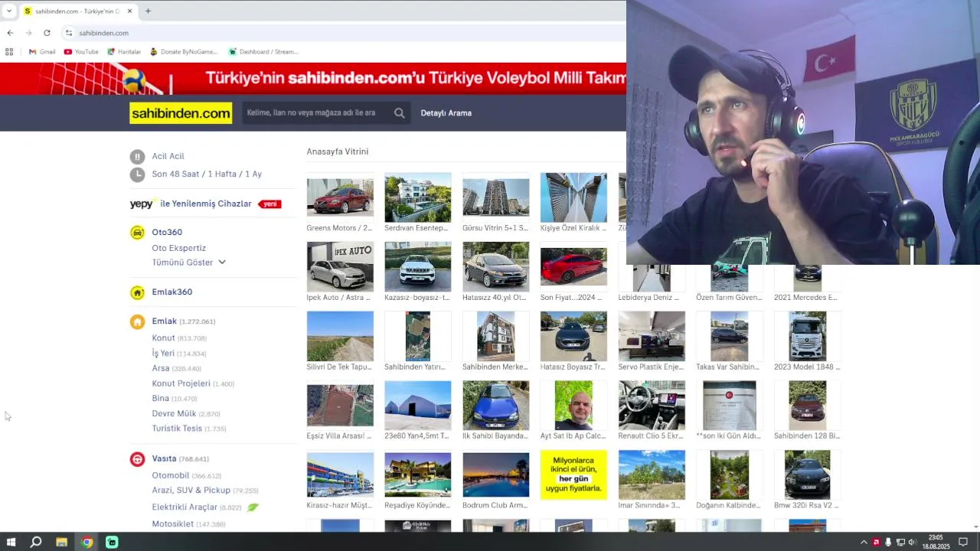
Task: Open notification center icon in taskbar
Action: 963,543
